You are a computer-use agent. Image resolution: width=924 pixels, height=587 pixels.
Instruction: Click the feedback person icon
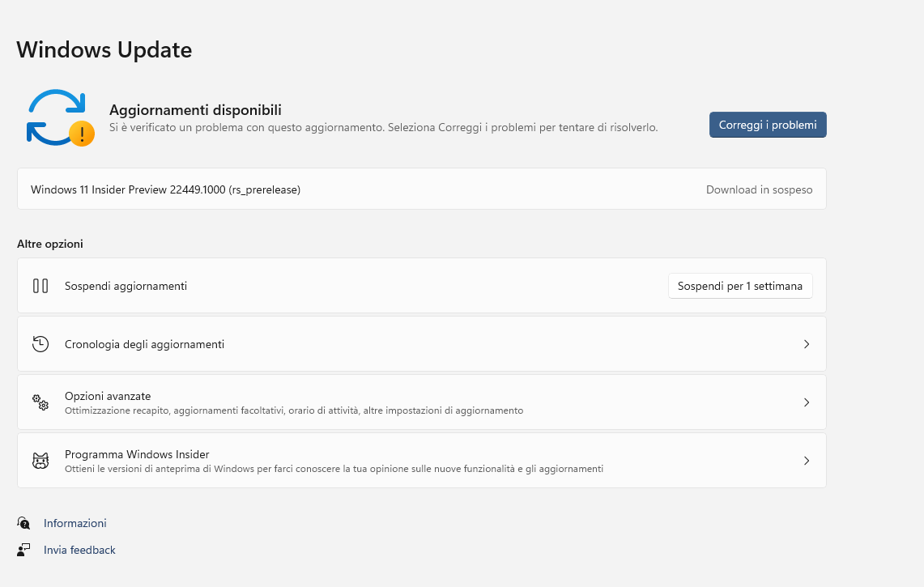tap(23, 550)
